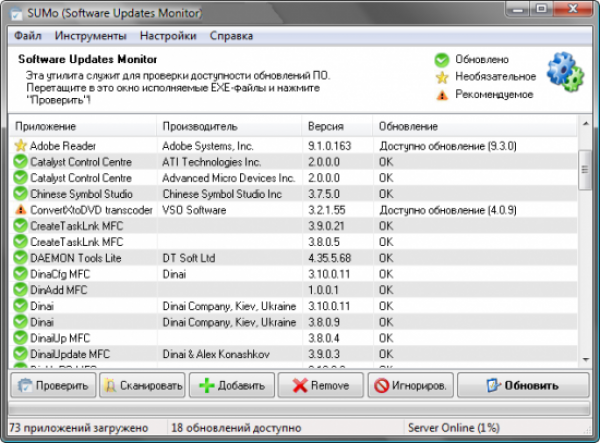Click the 'DT Soft Ltd' manufacturer cell

189,258
